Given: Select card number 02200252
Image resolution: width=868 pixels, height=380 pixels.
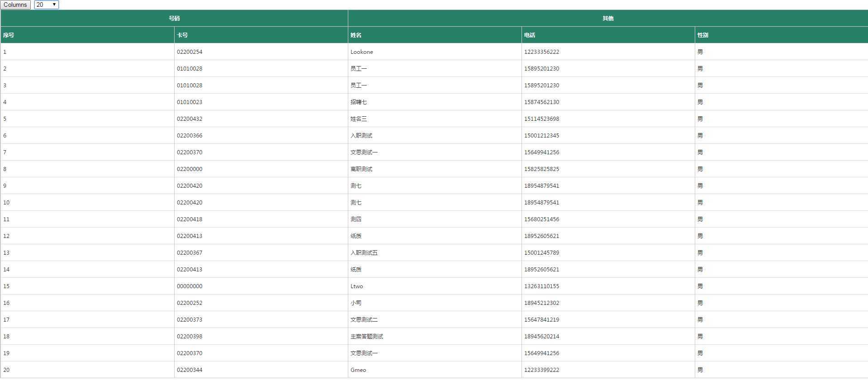Looking at the screenshot, I should [190, 303].
